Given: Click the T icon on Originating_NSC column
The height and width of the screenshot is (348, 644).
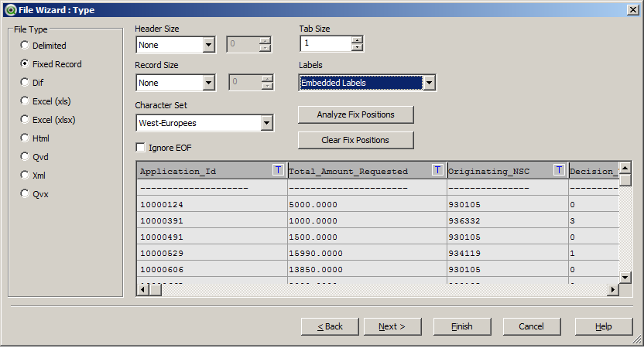Looking at the screenshot, I should point(560,170).
